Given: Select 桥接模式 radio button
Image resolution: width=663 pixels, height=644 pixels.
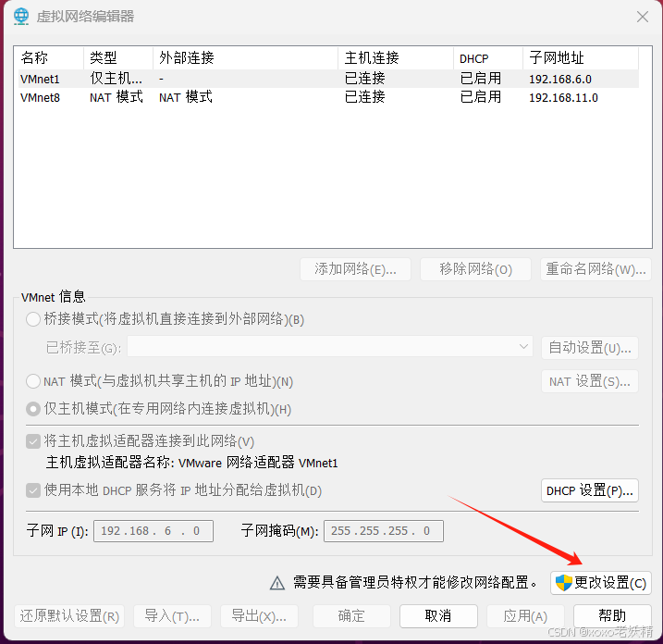Looking at the screenshot, I should (33, 319).
